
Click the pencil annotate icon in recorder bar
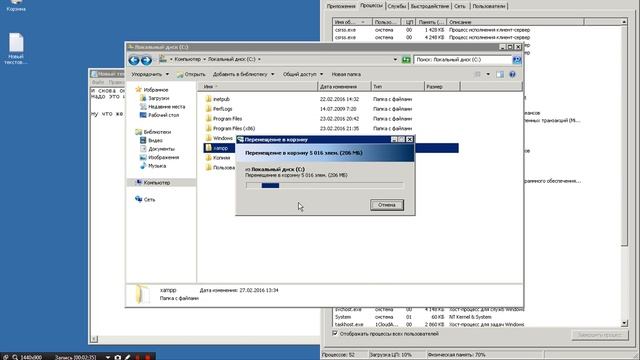(x=127, y=357)
